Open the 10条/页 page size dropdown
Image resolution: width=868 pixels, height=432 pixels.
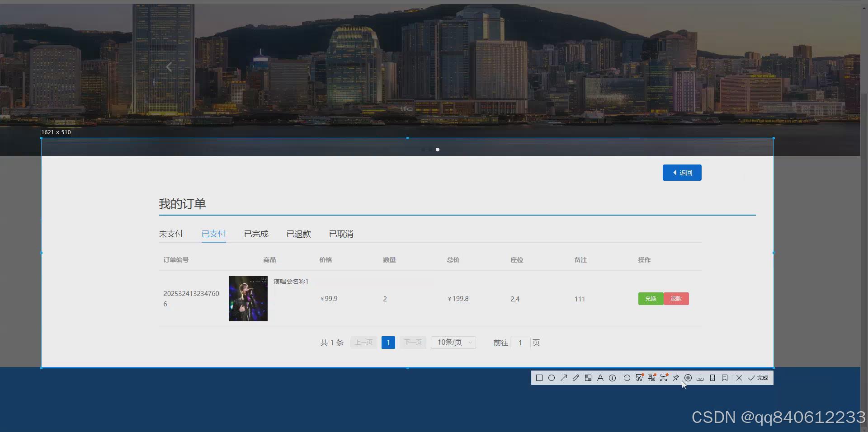[453, 343]
